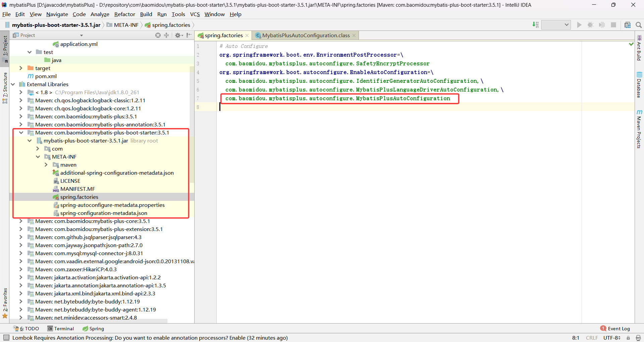The height and width of the screenshot is (342, 644).
Task: Open the Maven Projects side tool window
Action: [639, 129]
